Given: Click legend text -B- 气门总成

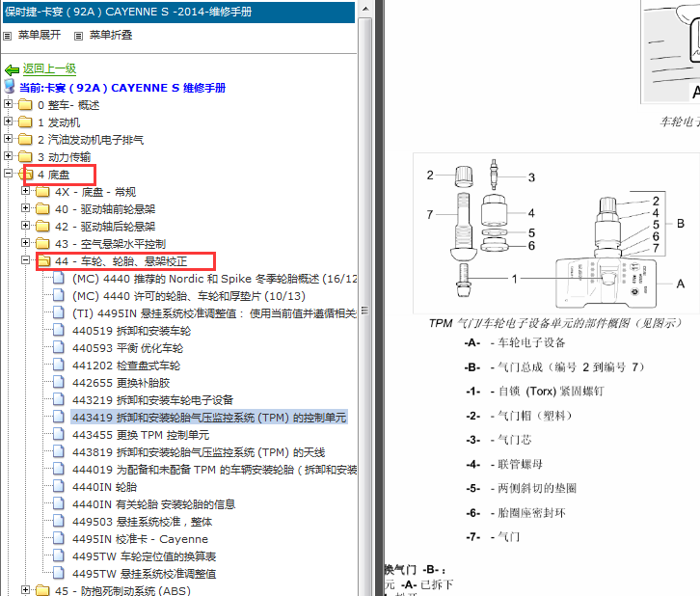Looking at the screenshot, I should pyautogui.click(x=554, y=367).
